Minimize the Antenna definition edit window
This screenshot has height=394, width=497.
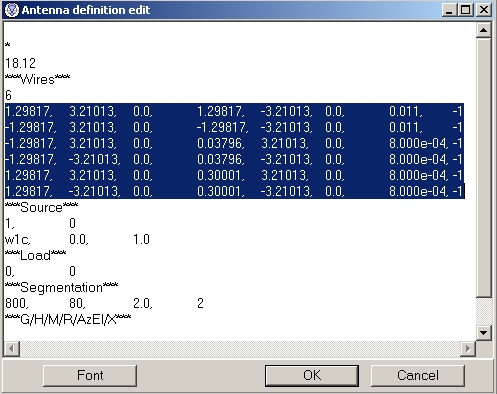tap(450, 10)
